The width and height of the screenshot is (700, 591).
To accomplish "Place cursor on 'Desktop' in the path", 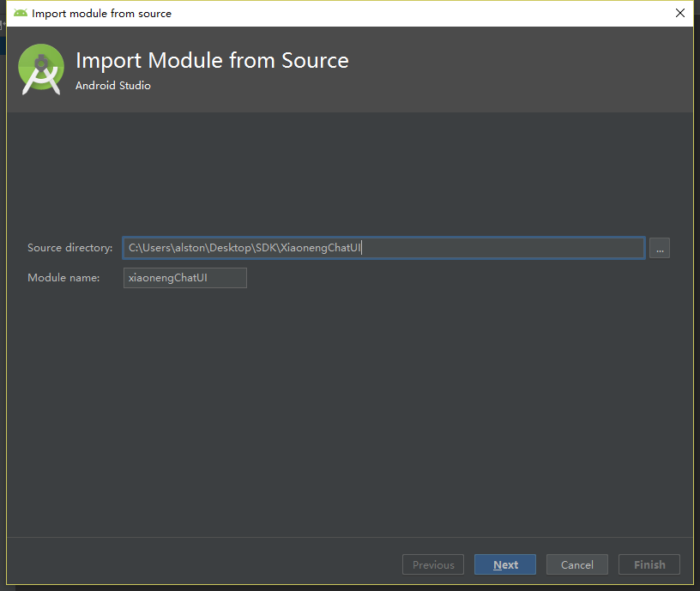I will pos(232,248).
